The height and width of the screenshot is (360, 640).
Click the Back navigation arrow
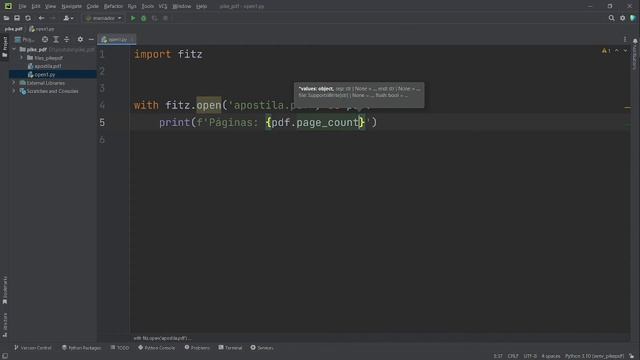coord(41,18)
